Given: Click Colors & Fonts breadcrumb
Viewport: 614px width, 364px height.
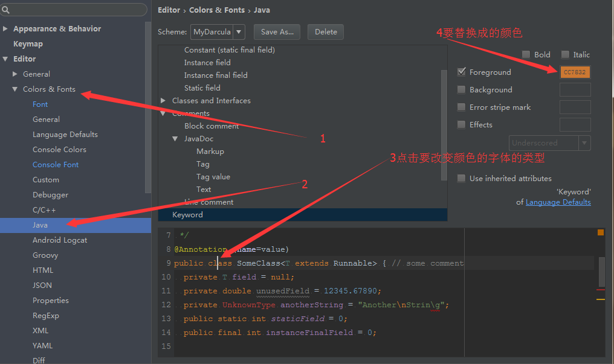Looking at the screenshot, I should [x=217, y=10].
